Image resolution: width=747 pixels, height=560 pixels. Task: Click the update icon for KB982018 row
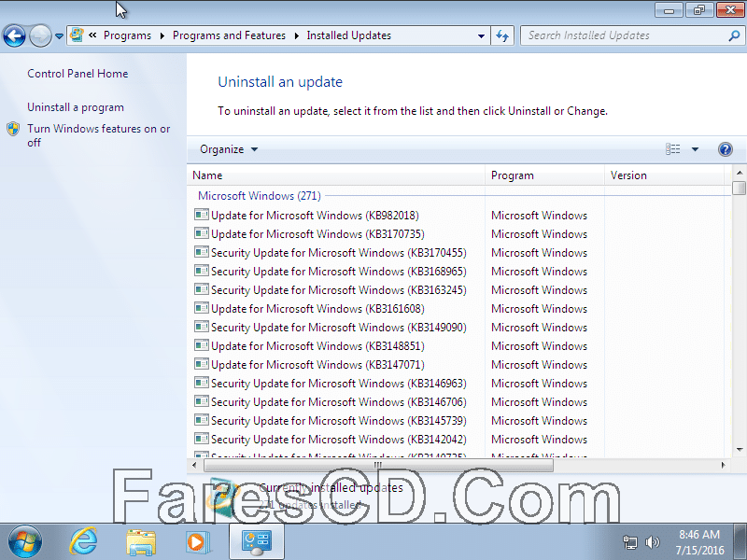[202, 215]
